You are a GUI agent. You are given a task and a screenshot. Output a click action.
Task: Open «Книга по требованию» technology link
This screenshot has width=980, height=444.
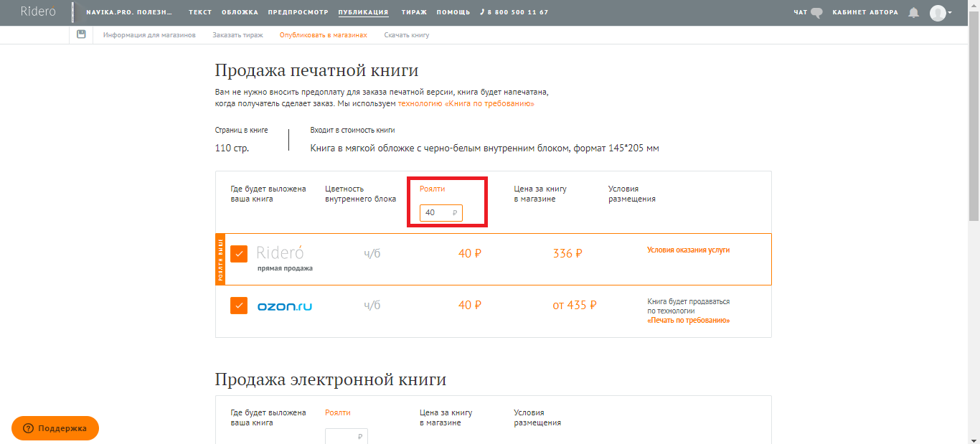[466, 104]
